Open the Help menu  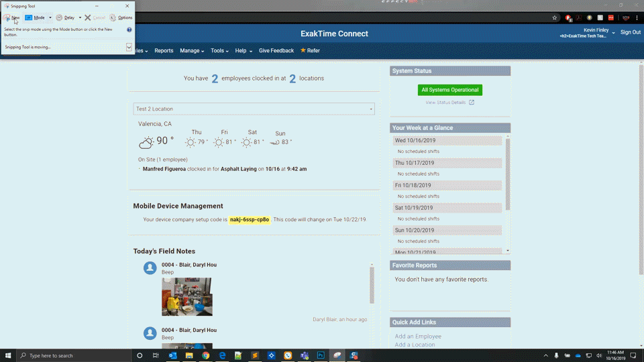tap(244, 50)
